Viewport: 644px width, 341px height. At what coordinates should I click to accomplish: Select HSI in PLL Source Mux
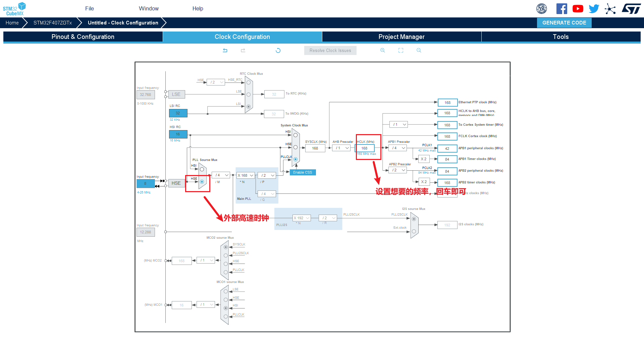tap(202, 169)
